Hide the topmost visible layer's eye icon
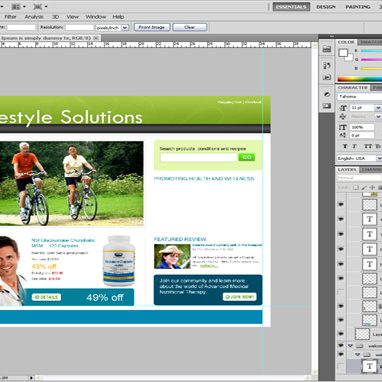 pyautogui.click(x=341, y=204)
